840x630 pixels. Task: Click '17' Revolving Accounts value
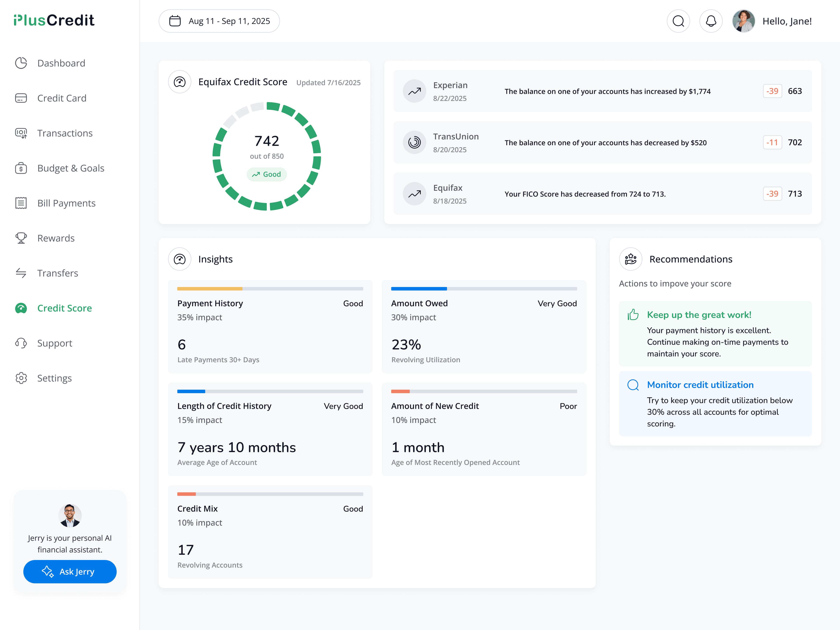pos(186,550)
